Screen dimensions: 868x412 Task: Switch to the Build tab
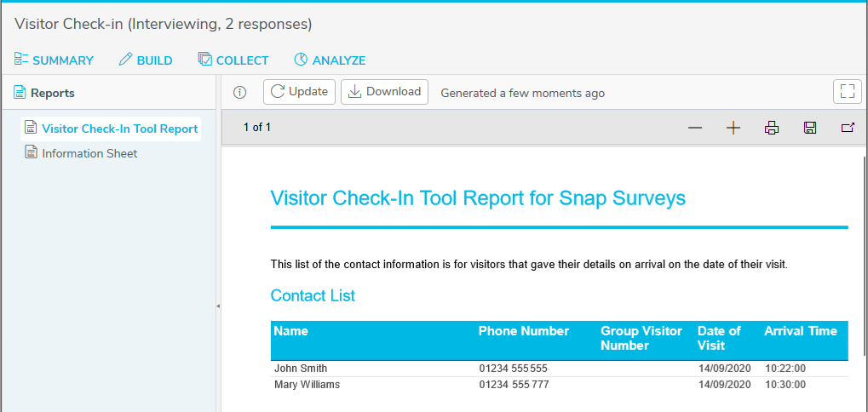tap(146, 60)
